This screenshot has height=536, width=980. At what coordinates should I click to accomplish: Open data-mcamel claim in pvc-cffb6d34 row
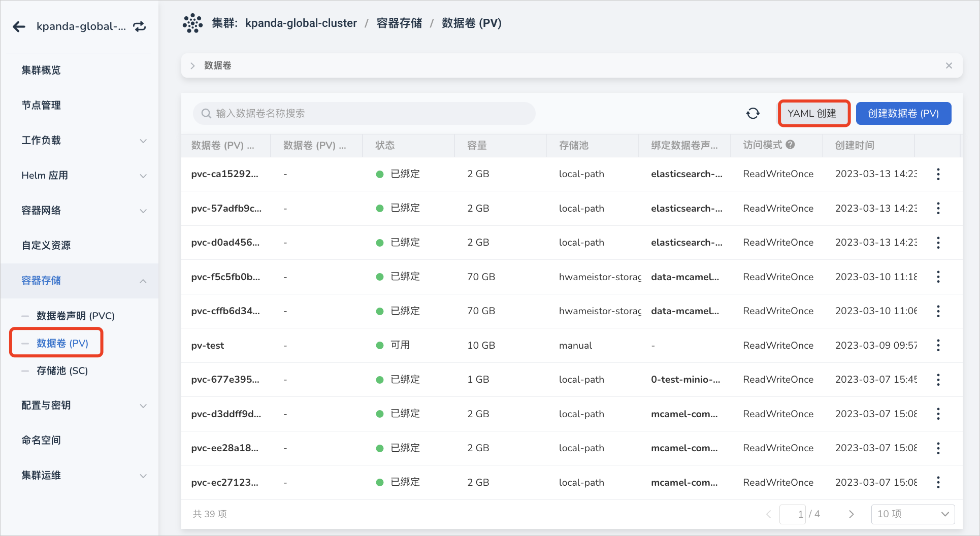pos(685,311)
